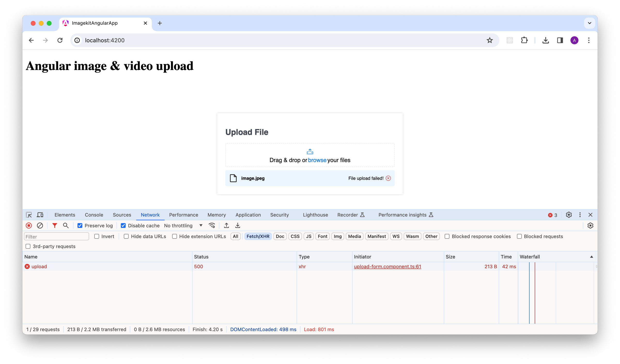Disable the Disable cache option
Viewport: 620px width, 364px height.
pyautogui.click(x=123, y=225)
